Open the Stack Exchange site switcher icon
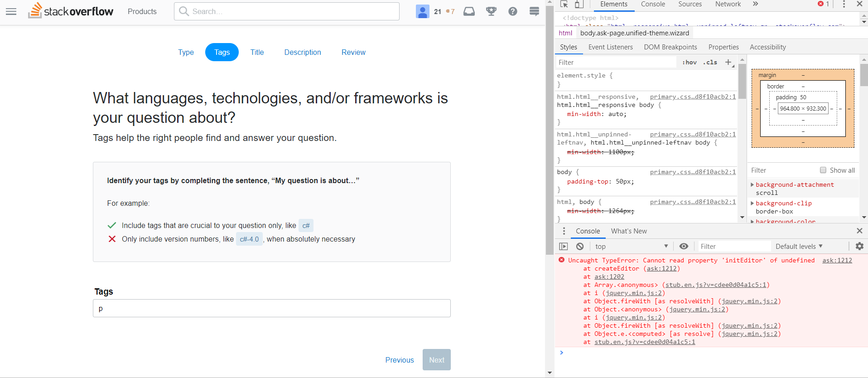This screenshot has height=378, width=868. coord(535,11)
